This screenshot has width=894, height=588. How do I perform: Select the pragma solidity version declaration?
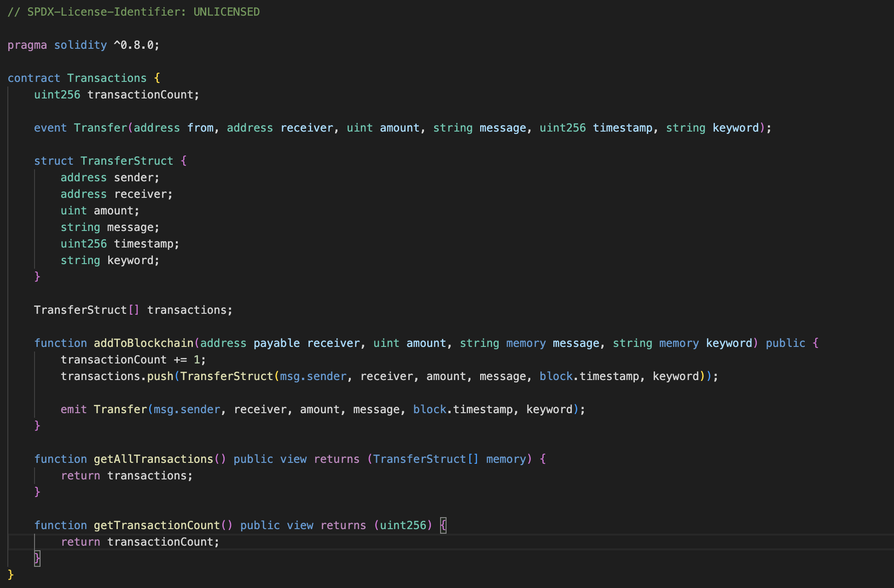coord(83,45)
